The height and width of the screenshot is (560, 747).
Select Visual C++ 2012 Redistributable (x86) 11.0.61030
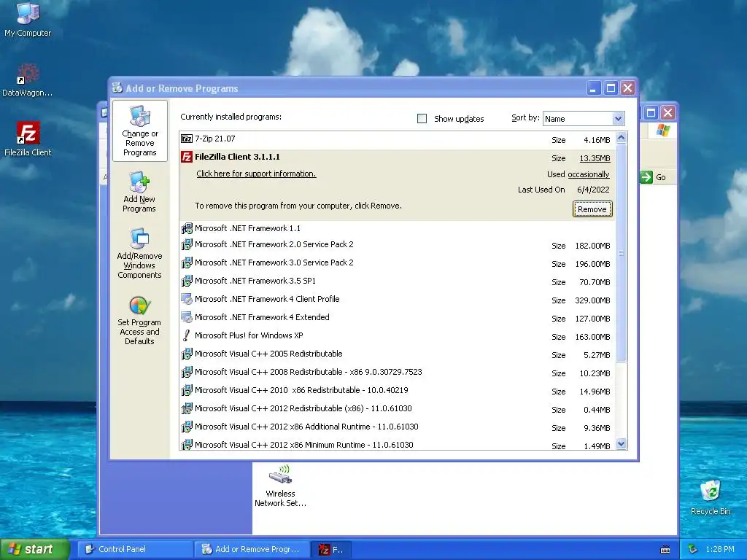click(398, 408)
